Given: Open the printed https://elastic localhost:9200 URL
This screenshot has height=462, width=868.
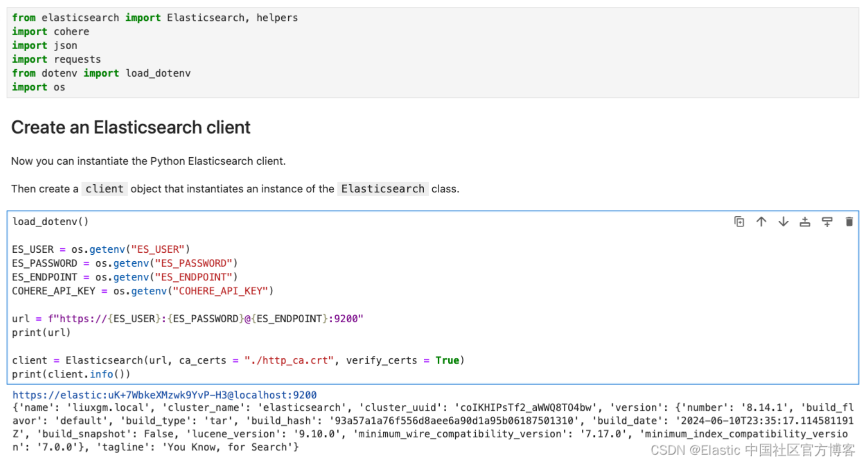Looking at the screenshot, I should coord(165,395).
